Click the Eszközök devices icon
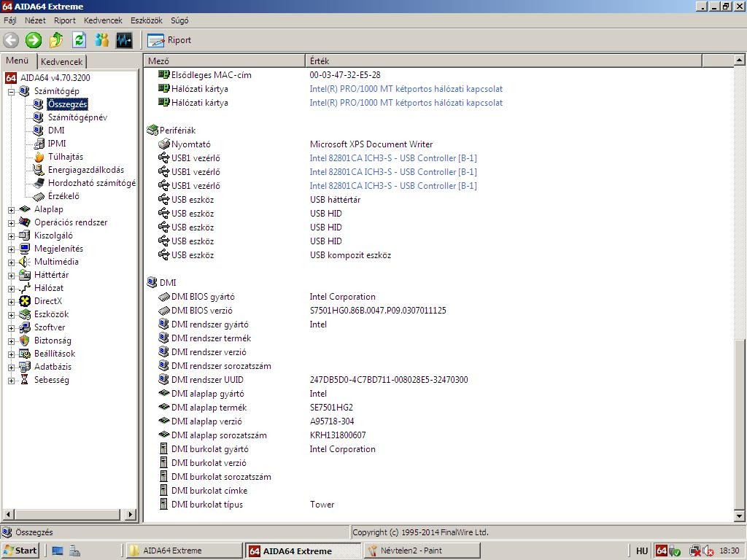The width and height of the screenshot is (747, 560). coord(25,314)
